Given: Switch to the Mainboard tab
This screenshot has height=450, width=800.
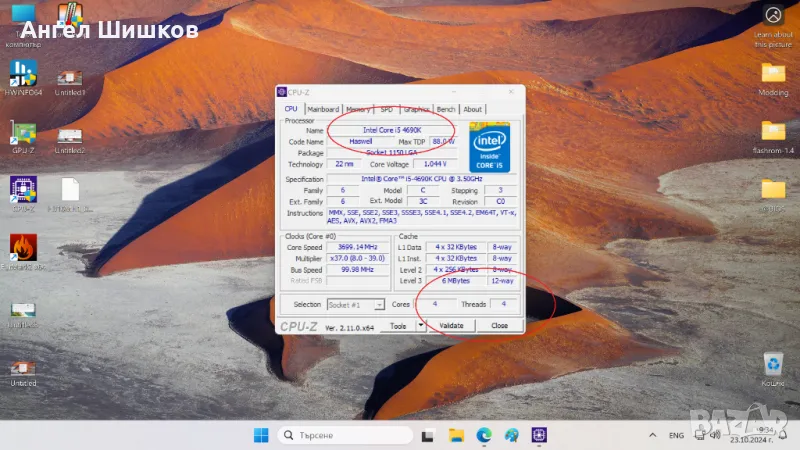Looking at the screenshot, I should tap(322, 110).
